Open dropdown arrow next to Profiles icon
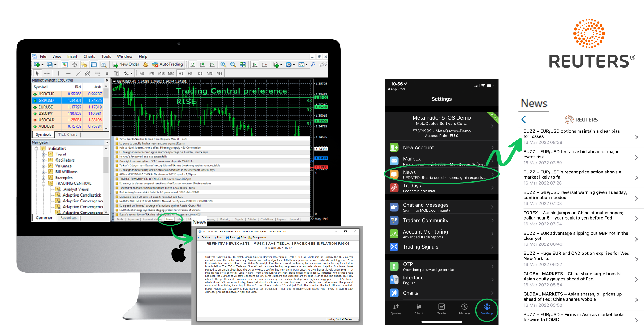 point(55,65)
